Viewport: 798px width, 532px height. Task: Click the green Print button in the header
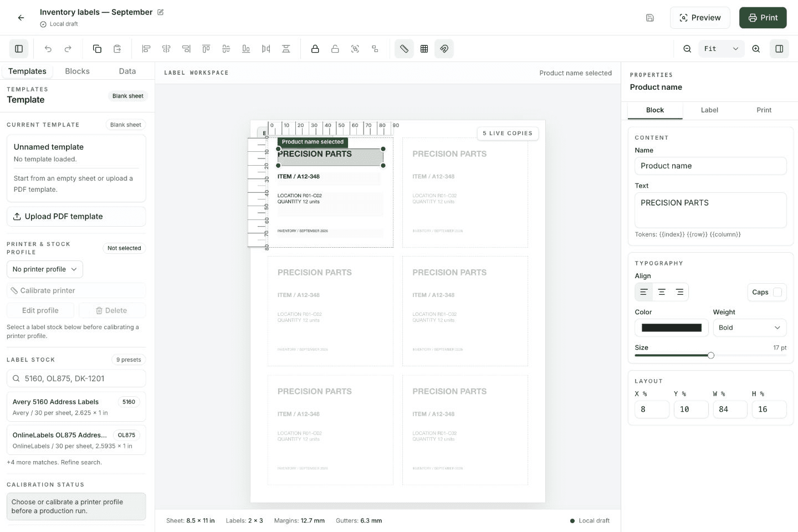[x=763, y=18]
